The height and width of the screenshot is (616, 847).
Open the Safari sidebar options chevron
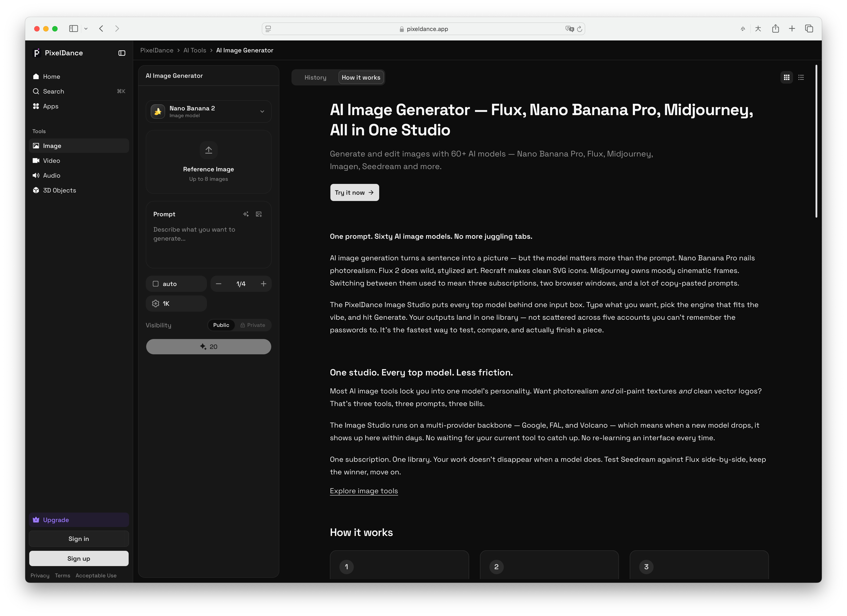tap(86, 28)
